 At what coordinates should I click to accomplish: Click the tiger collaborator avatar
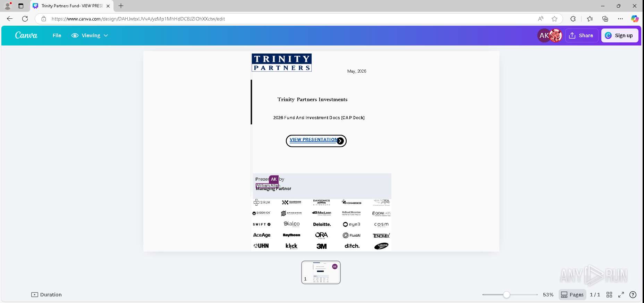[x=556, y=35]
